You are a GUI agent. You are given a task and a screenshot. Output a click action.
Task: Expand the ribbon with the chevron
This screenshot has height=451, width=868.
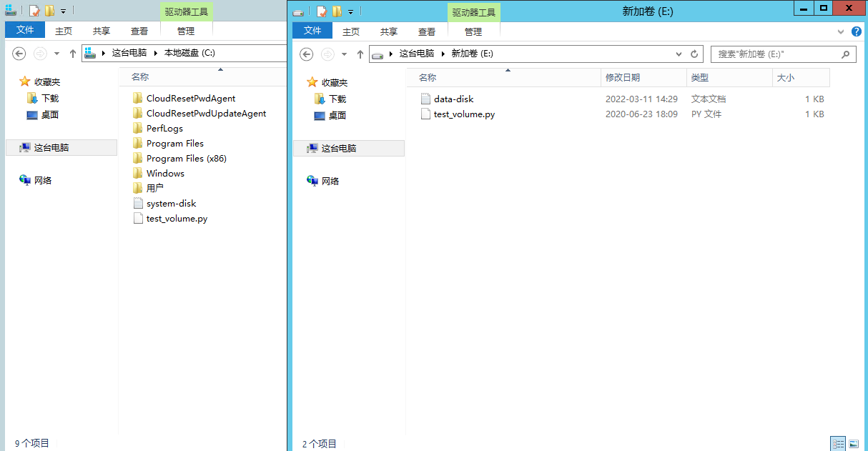tap(841, 31)
